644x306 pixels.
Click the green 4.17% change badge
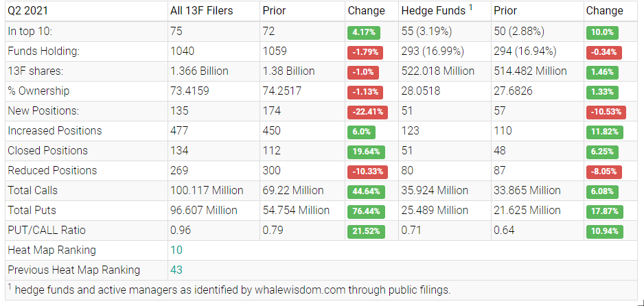coord(365,32)
